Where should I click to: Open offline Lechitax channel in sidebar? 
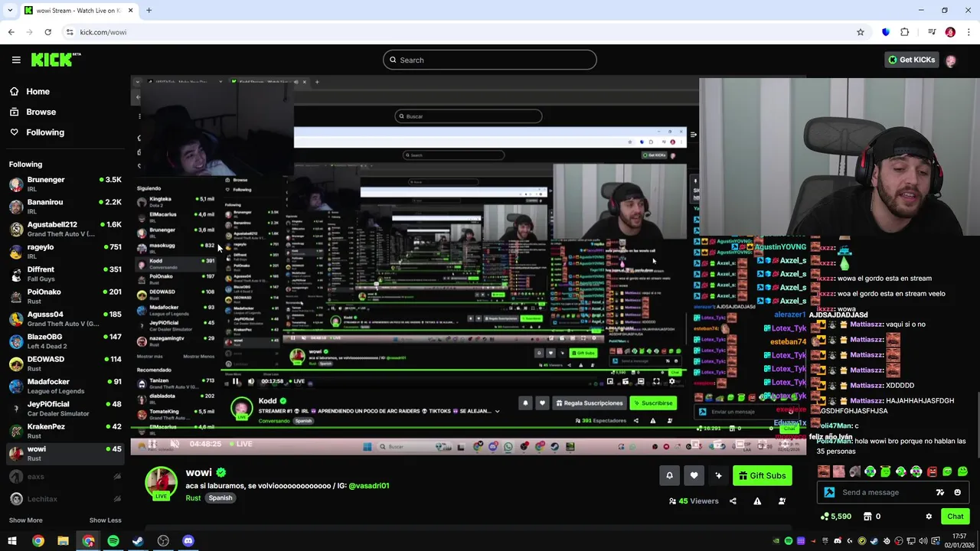pyautogui.click(x=65, y=499)
